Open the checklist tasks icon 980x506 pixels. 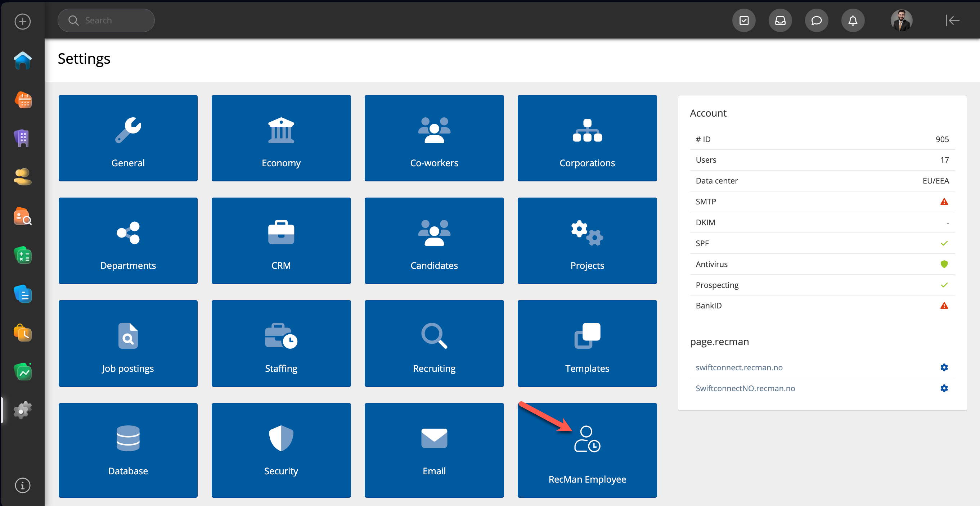point(744,21)
